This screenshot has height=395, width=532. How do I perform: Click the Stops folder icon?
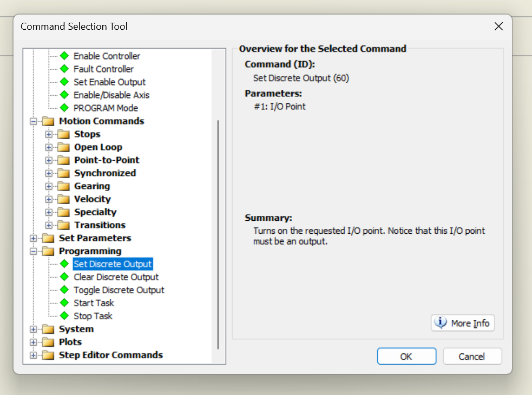pyautogui.click(x=63, y=134)
